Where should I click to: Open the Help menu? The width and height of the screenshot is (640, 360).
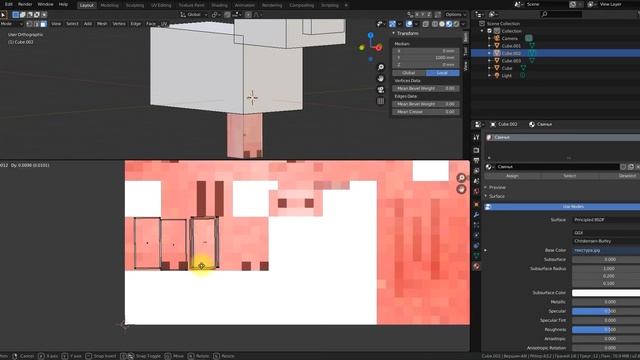[x=63, y=4]
